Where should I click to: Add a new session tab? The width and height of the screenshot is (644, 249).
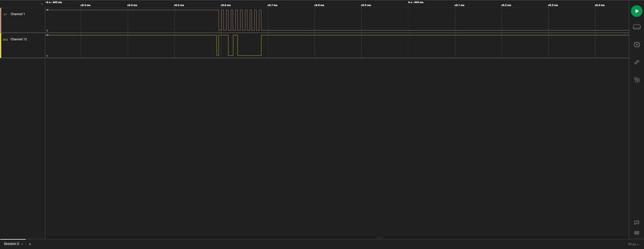pos(30,244)
